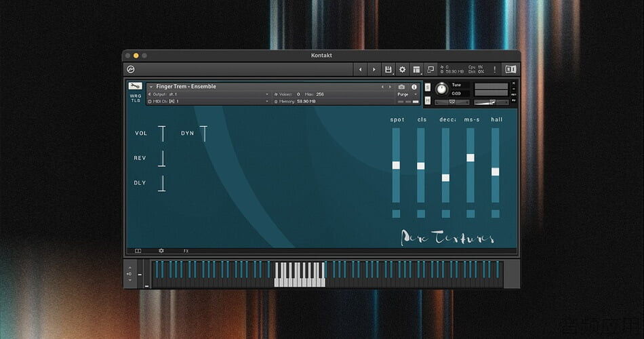This screenshot has width=644, height=339.
Task: Toggle the hall mic on/off square
Action: [x=496, y=214]
